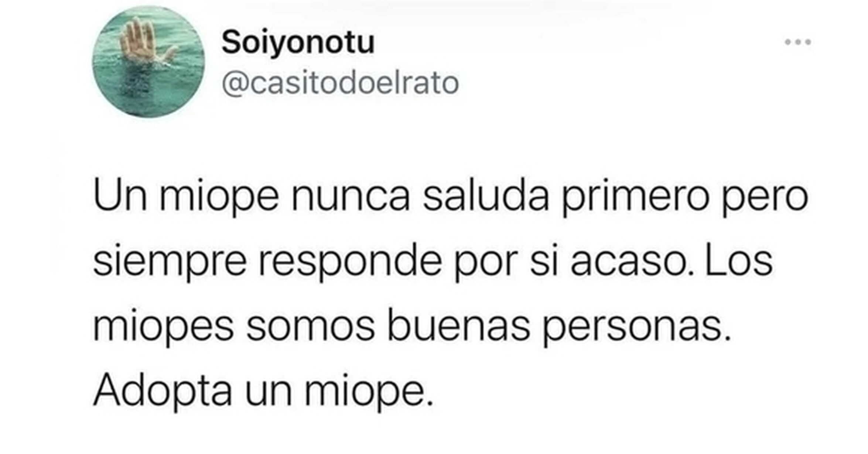Visit the @casitodoelrato handle link

pos(340,83)
